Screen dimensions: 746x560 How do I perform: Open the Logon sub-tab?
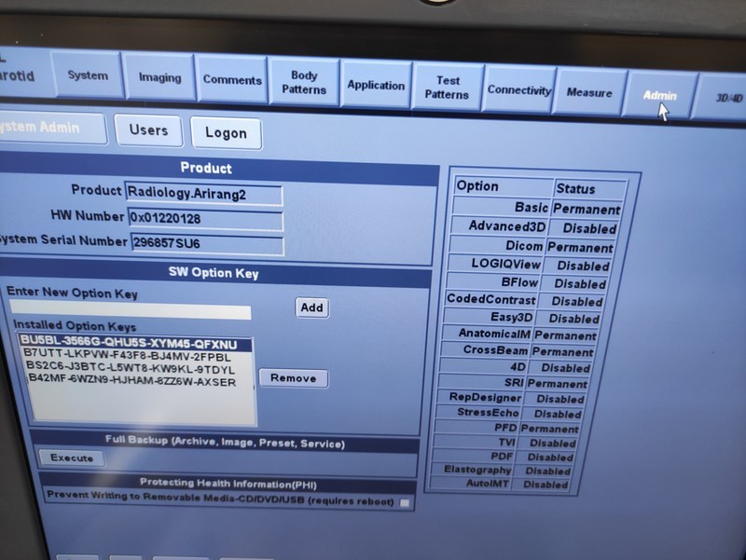click(x=226, y=133)
